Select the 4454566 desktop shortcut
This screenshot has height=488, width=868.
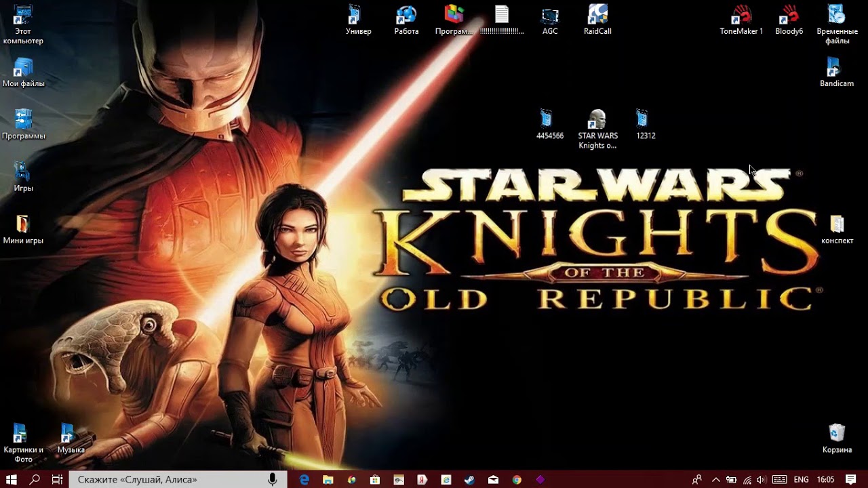[549, 124]
